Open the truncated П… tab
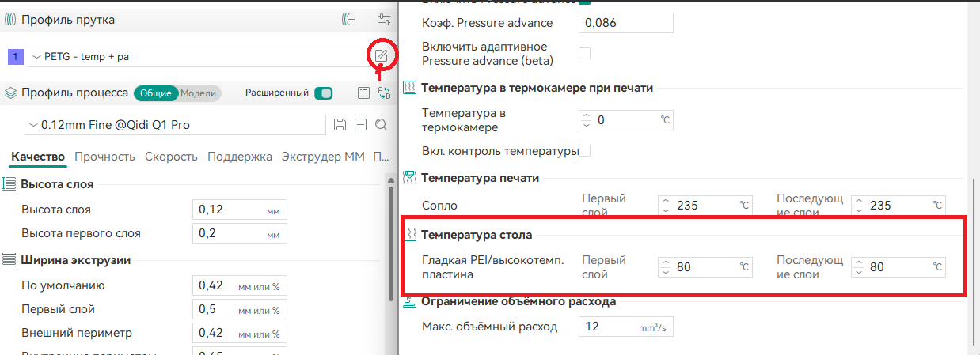 [x=381, y=157]
